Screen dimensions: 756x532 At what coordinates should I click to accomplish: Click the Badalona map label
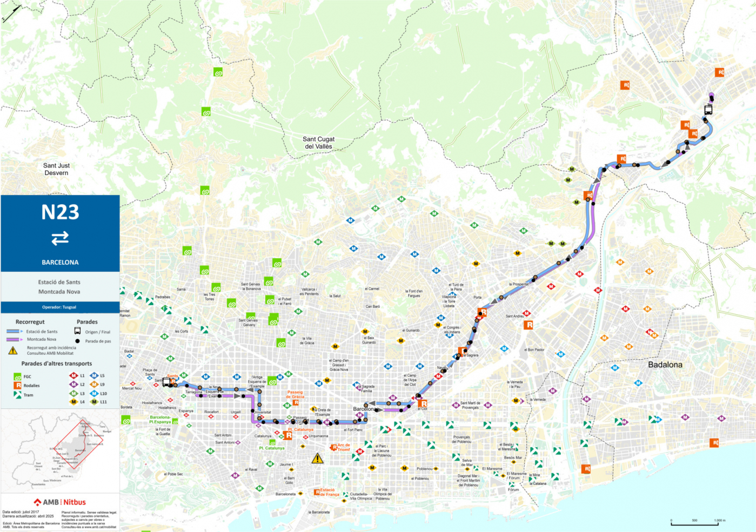point(665,365)
